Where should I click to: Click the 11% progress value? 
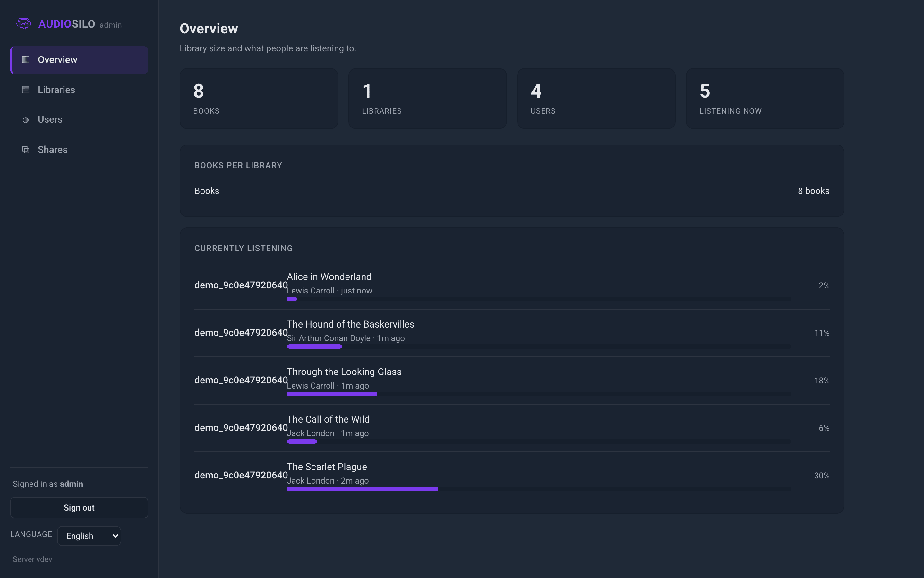tap(822, 333)
